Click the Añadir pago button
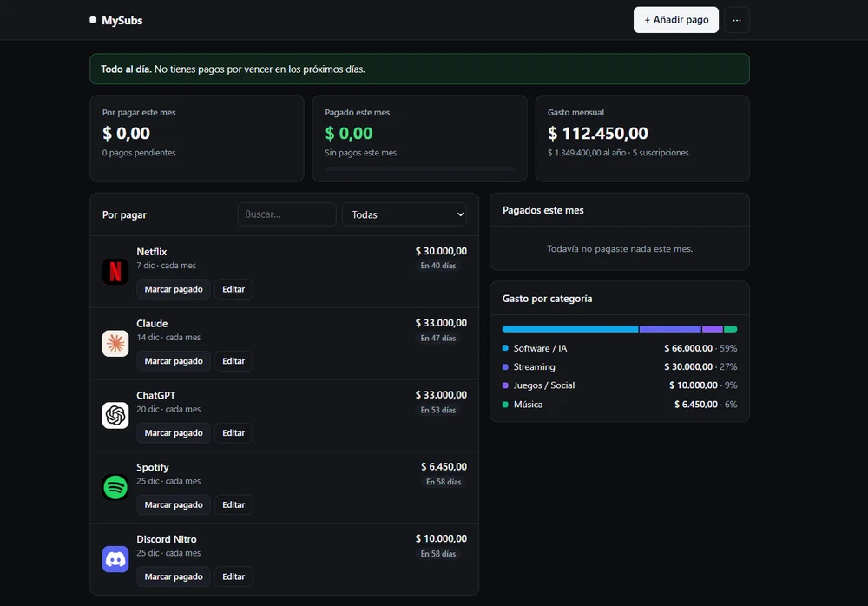Viewport: 868px width, 606px height. pyautogui.click(x=676, y=20)
